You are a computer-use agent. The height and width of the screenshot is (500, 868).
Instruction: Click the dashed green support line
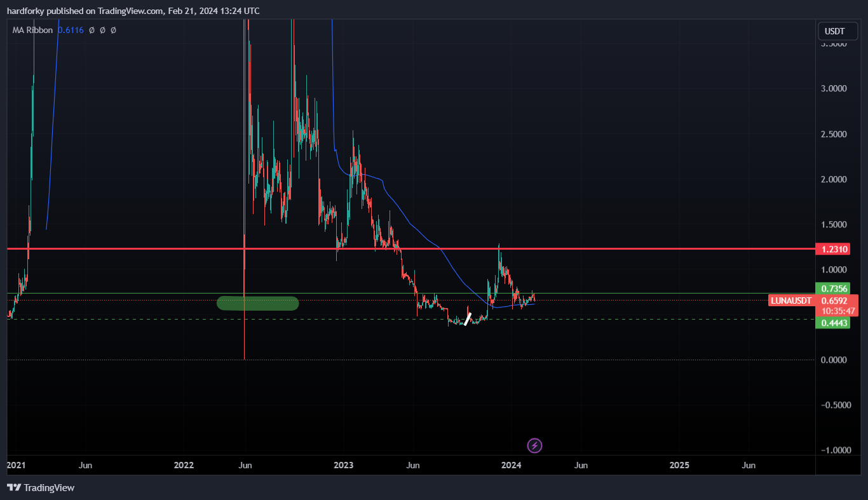tap(411, 320)
